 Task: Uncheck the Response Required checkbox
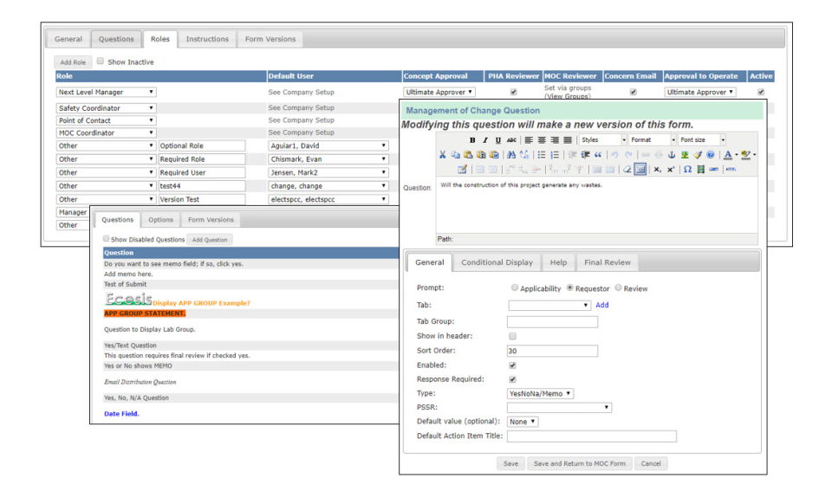pos(513,378)
